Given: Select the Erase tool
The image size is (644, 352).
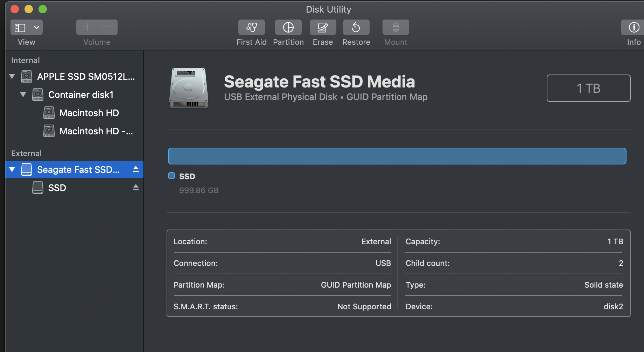Looking at the screenshot, I should coord(322,27).
